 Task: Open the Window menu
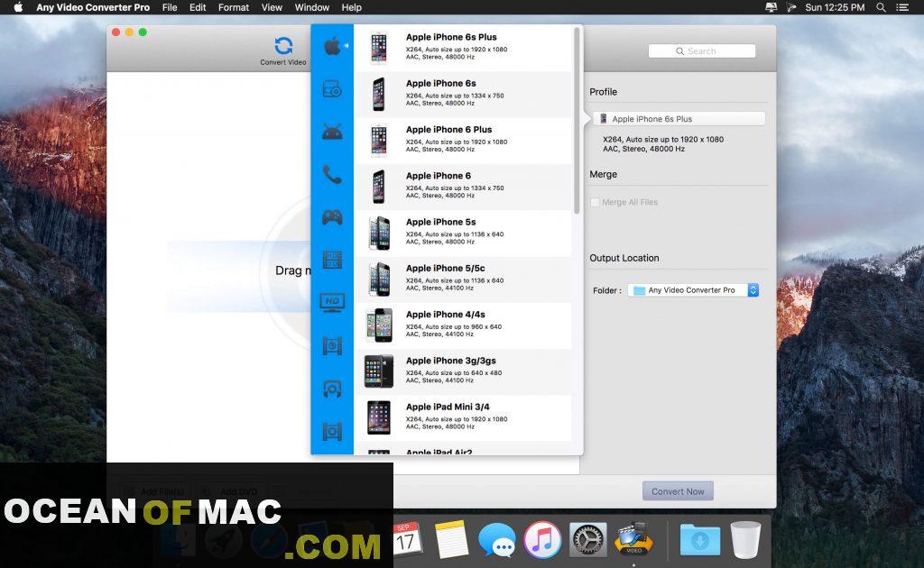tap(311, 7)
